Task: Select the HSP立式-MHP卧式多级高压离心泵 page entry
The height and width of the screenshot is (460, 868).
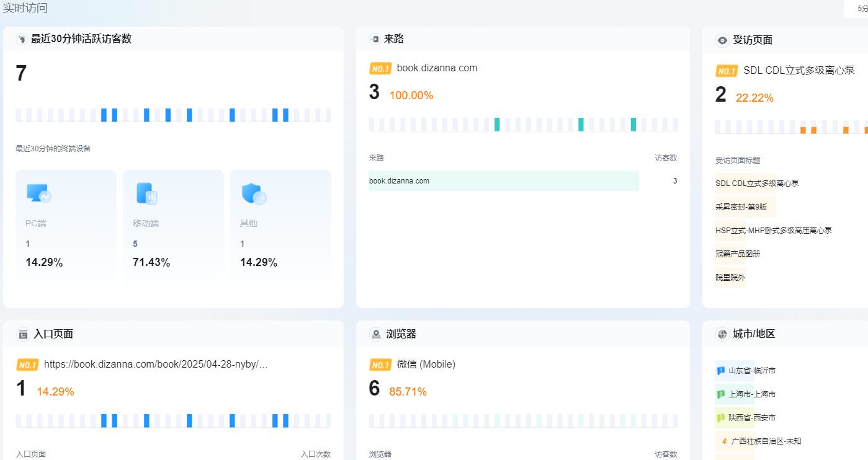Action: pyautogui.click(x=773, y=231)
